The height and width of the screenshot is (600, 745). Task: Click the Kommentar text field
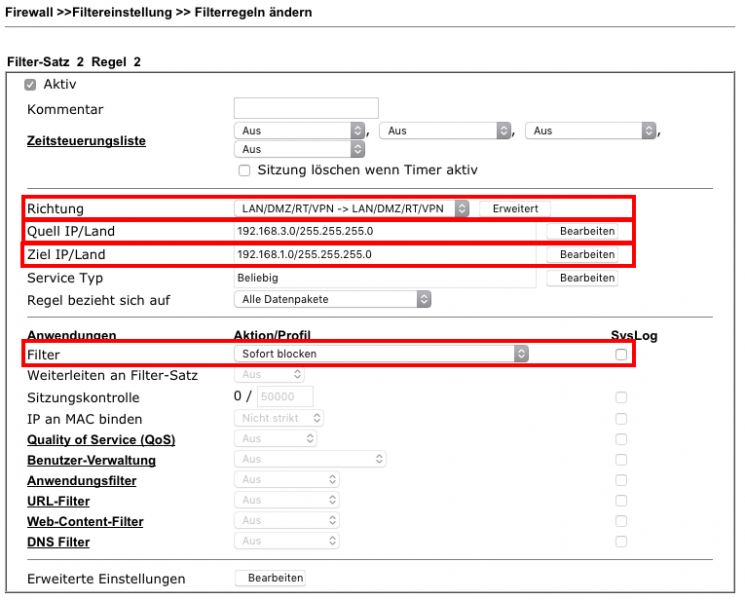(306, 108)
